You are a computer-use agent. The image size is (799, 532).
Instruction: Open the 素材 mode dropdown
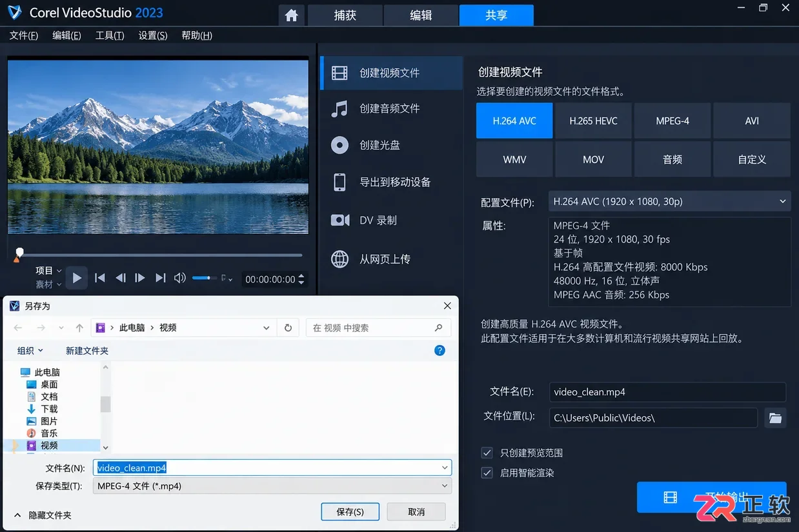click(x=48, y=284)
